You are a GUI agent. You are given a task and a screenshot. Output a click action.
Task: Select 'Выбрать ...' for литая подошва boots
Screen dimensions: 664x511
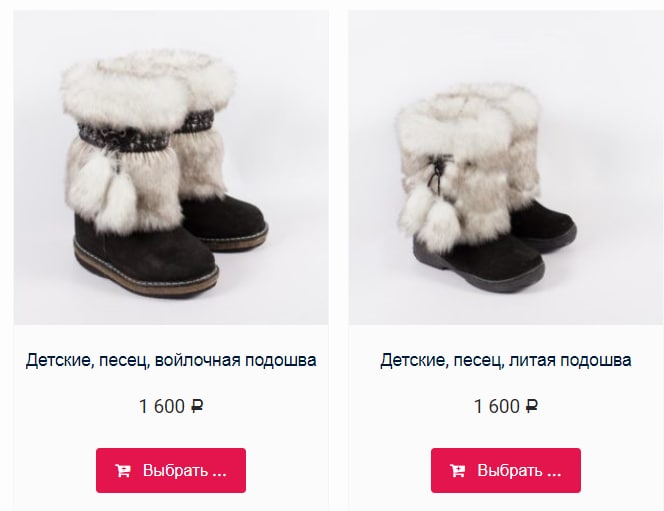[x=506, y=470]
